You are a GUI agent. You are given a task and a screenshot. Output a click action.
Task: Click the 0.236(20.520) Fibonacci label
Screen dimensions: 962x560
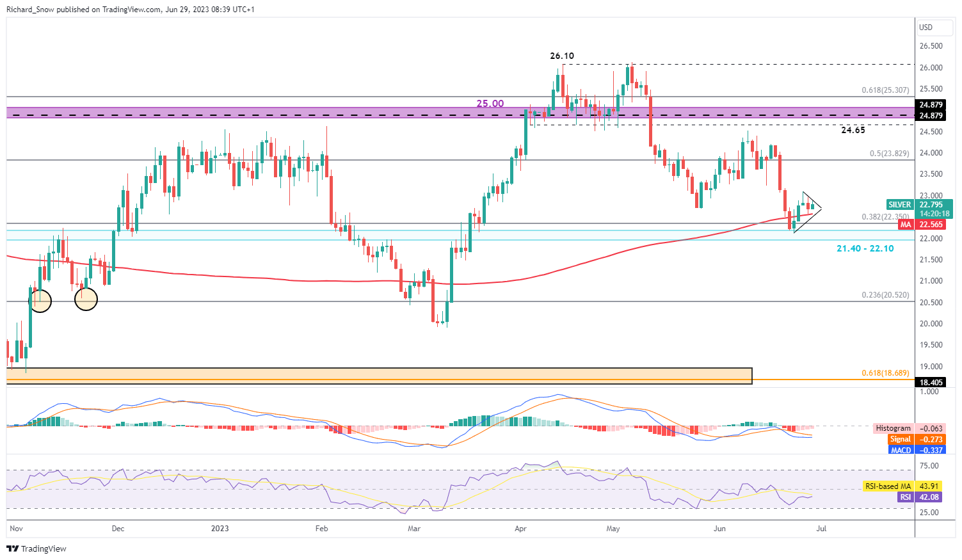pyautogui.click(x=885, y=295)
